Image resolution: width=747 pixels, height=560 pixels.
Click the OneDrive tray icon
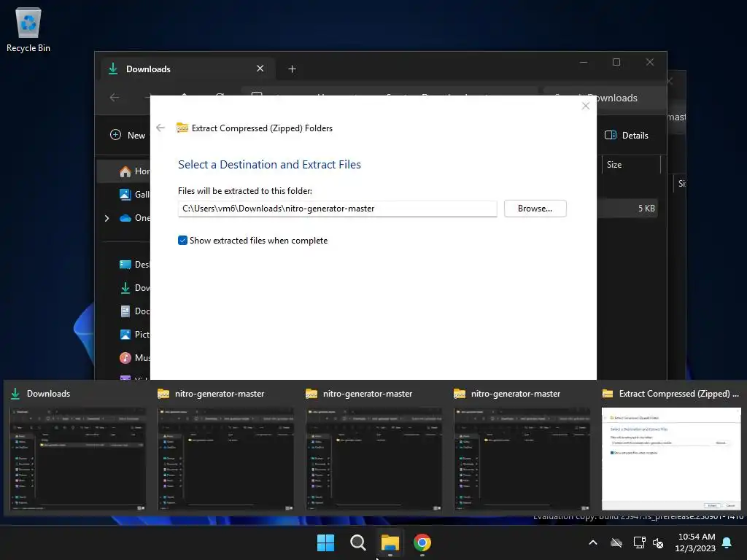(616, 542)
